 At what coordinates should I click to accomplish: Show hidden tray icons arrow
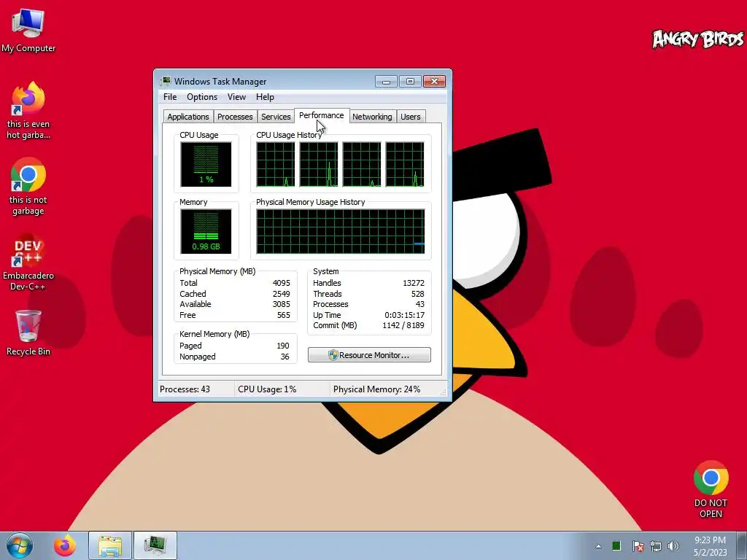pyautogui.click(x=598, y=546)
